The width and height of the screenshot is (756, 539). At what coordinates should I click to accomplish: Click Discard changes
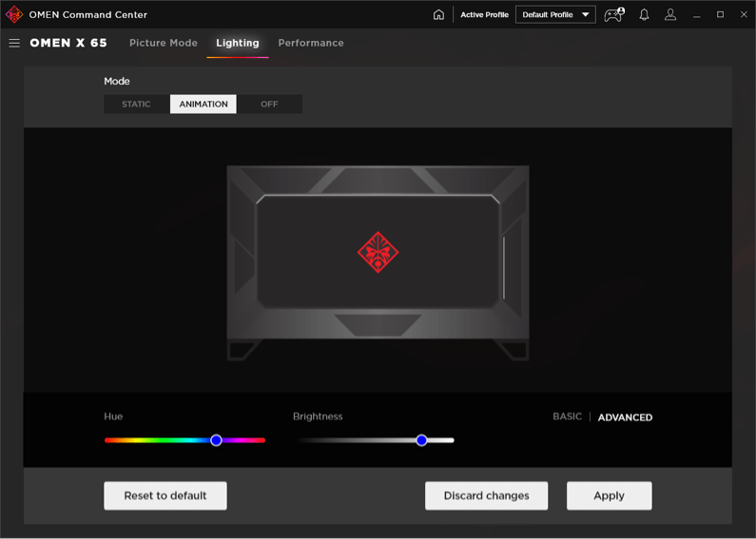coord(487,495)
